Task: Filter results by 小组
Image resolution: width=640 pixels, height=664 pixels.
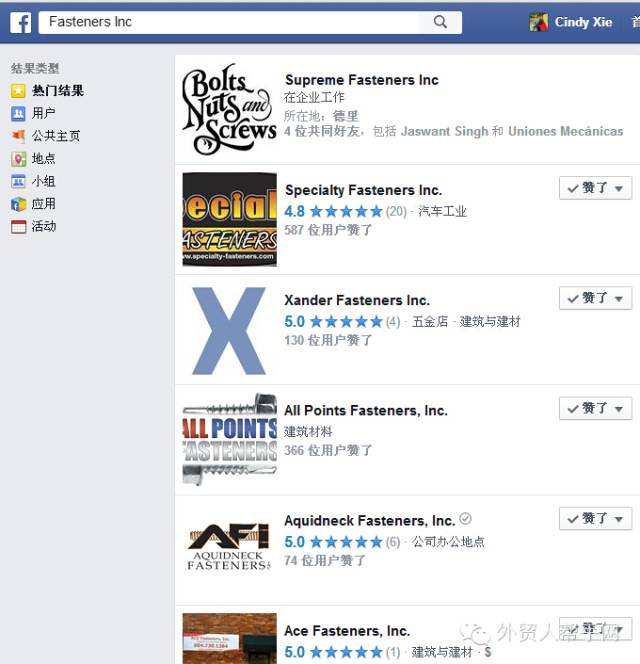Action: [44, 181]
